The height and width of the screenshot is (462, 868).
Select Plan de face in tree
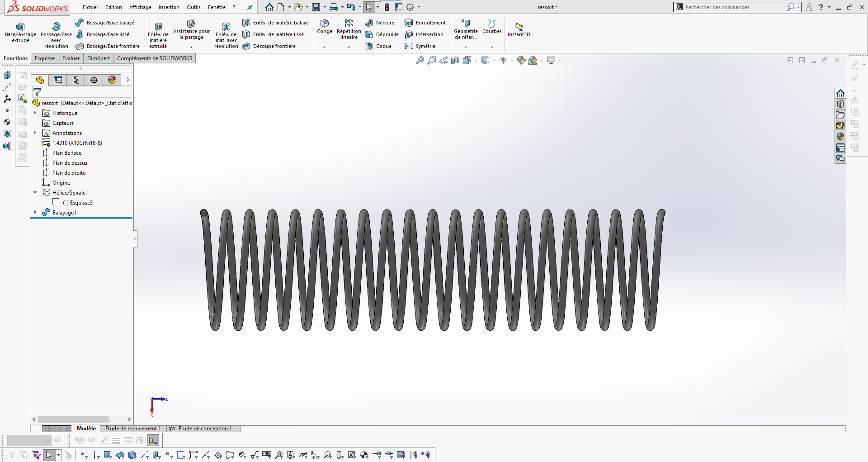tap(66, 153)
